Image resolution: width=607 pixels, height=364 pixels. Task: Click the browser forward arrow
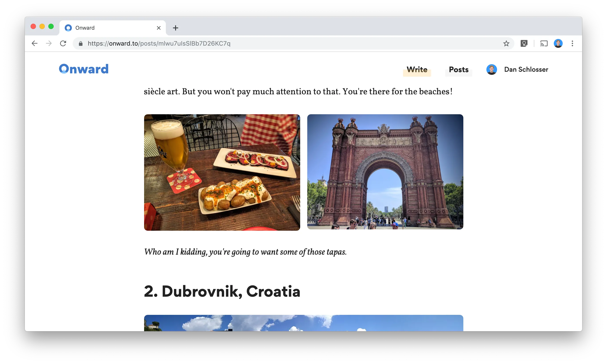[x=49, y=43]
